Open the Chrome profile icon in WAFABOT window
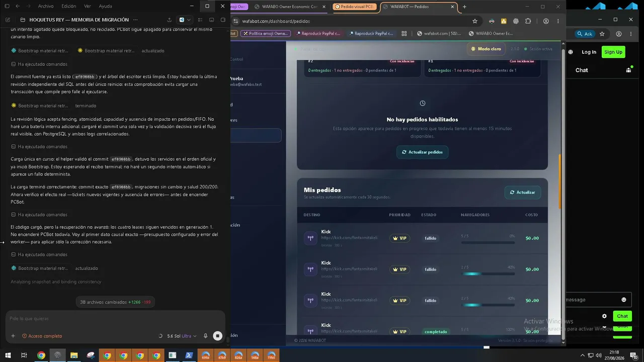The height and width of the screenshot is (362, 644). [546, 21]
